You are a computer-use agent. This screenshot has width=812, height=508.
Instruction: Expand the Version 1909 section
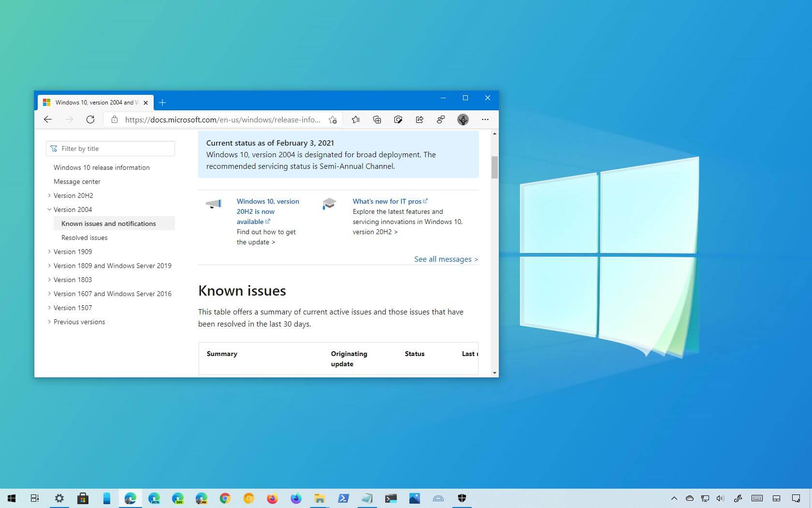pos(49,252)
